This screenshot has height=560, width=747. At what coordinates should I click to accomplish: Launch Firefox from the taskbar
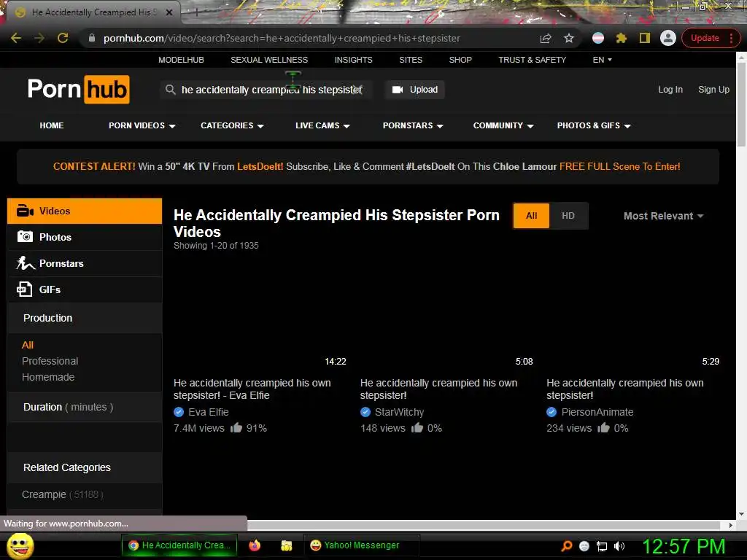tap(255, 545)
